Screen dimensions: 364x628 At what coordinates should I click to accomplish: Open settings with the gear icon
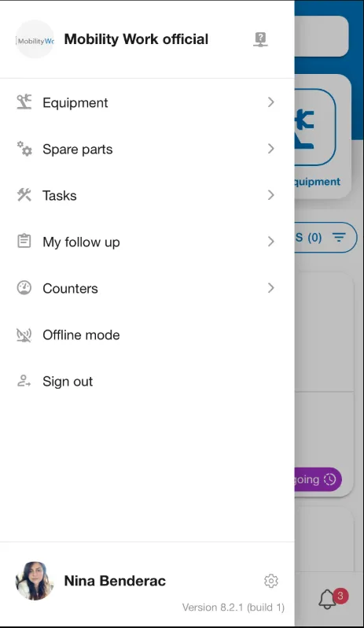pyautogui.click(x=271, y=581)
